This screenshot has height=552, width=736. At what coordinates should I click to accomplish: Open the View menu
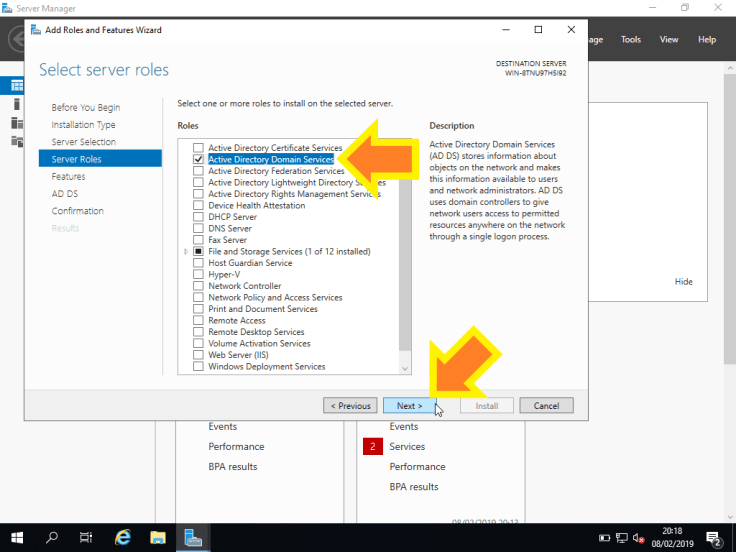tap(669, 40)
